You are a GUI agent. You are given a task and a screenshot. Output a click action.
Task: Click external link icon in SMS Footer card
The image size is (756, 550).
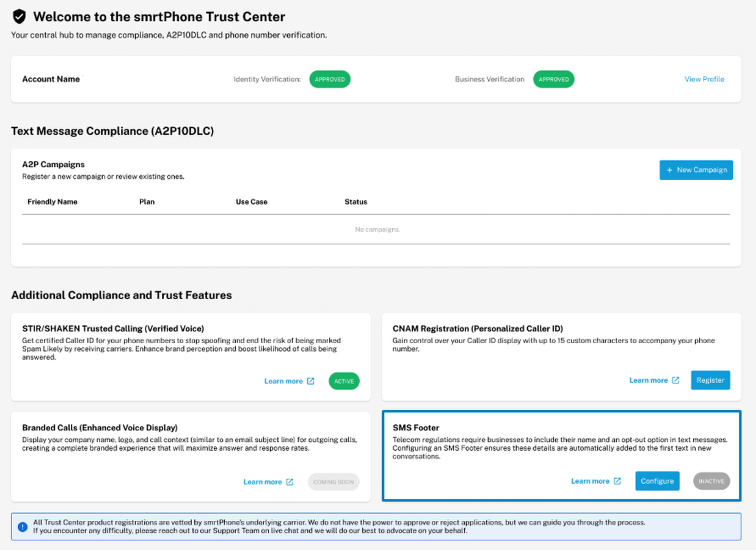[617, 481]
